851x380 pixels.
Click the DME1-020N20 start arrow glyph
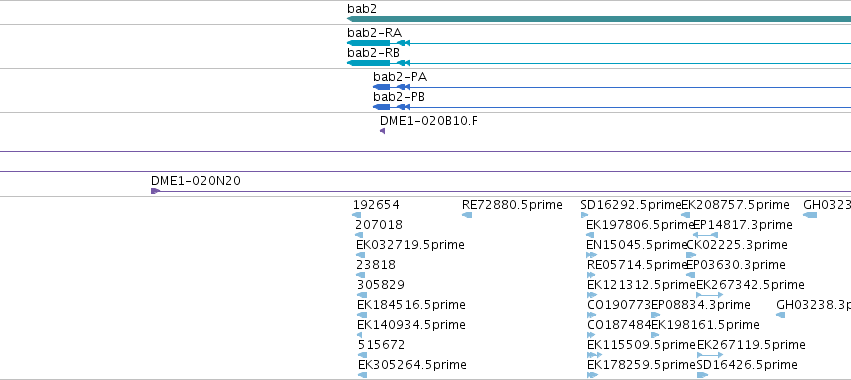[x=155, y=191]
